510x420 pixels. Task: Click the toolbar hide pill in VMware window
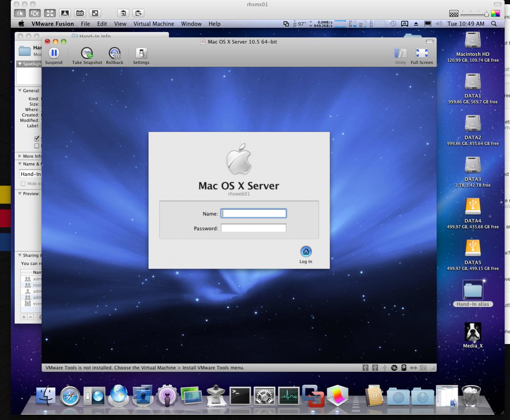(429, 41)
